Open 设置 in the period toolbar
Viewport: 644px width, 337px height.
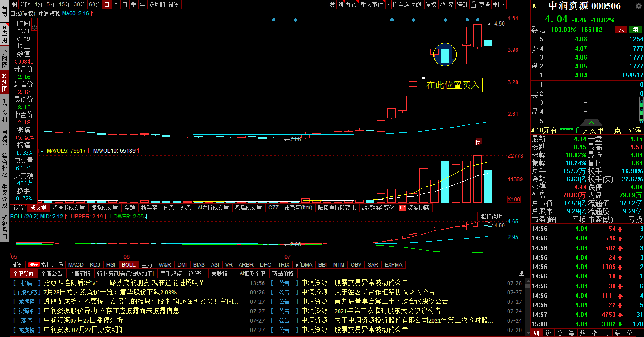point(174,4)
